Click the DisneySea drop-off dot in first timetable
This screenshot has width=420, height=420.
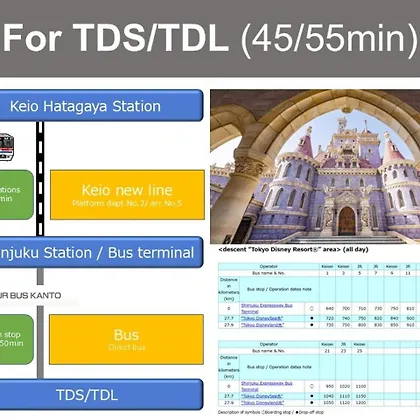312,318
